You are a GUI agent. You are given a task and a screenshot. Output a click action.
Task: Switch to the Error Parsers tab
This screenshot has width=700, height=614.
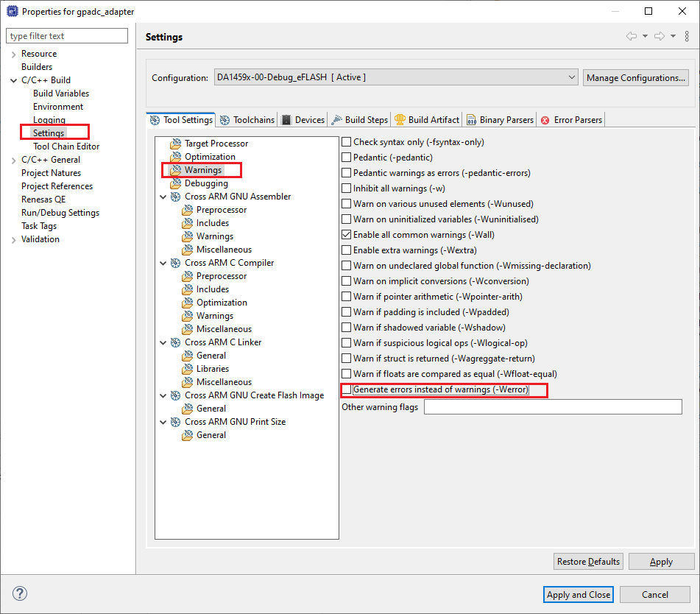571,120
